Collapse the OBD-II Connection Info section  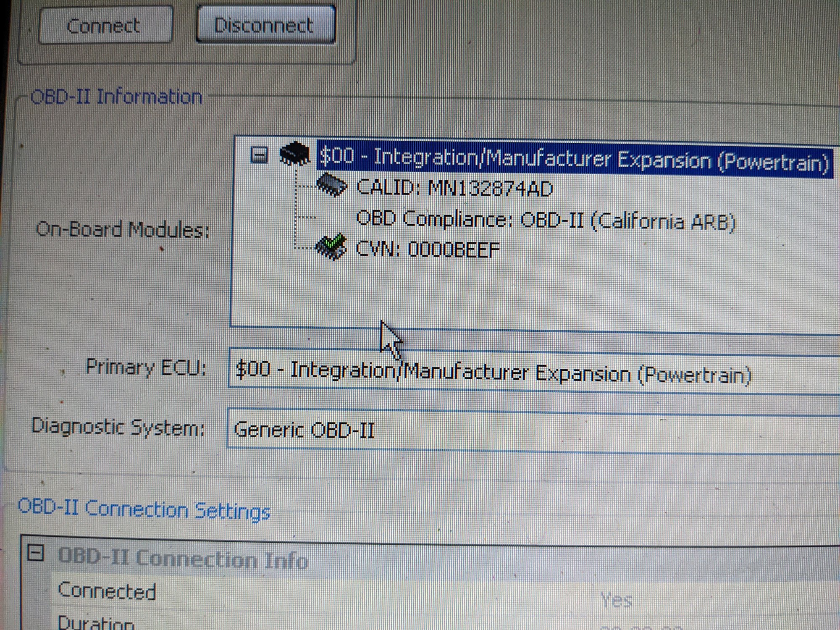pyautogui.click(x=36, y=553)
